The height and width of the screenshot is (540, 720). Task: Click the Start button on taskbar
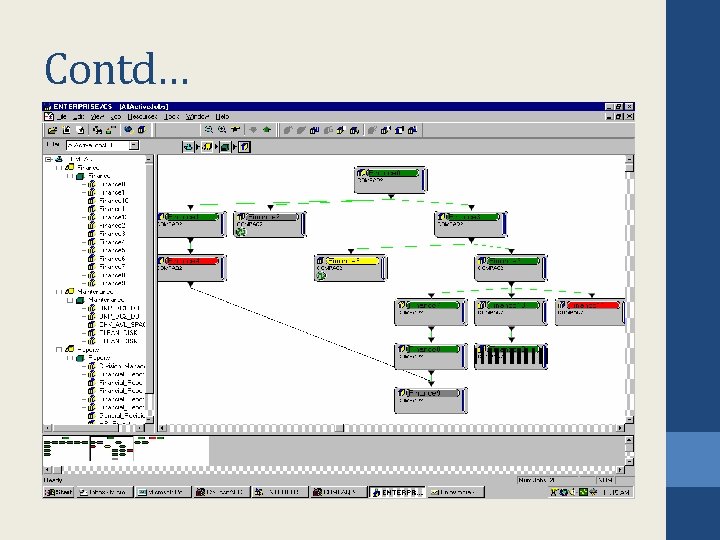coord(58,492)
